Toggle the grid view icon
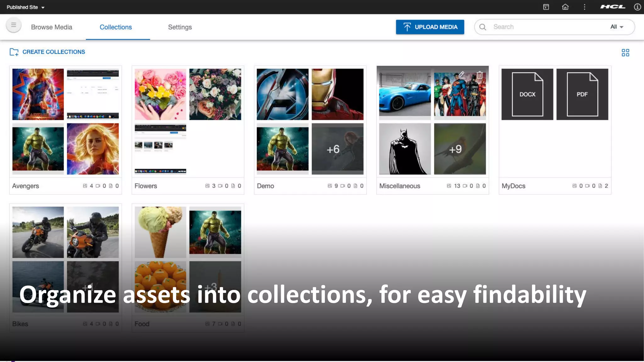This screenshot has height=362, width=644. tap(625, 53)
